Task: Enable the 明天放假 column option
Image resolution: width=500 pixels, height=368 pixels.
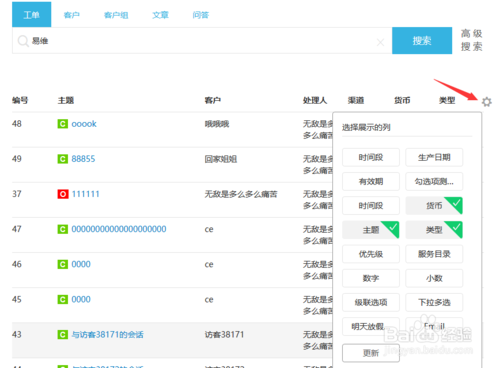Action: (371, 327)
